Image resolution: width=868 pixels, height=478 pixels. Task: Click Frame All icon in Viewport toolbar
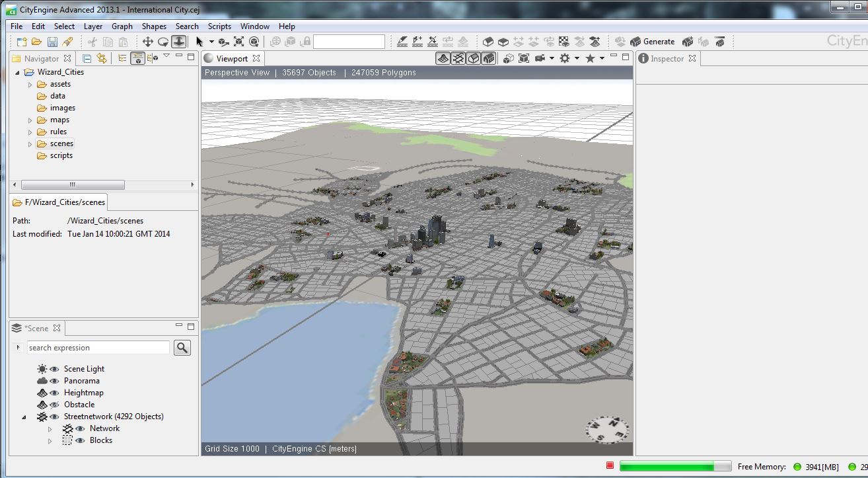(x=524, y=58)
